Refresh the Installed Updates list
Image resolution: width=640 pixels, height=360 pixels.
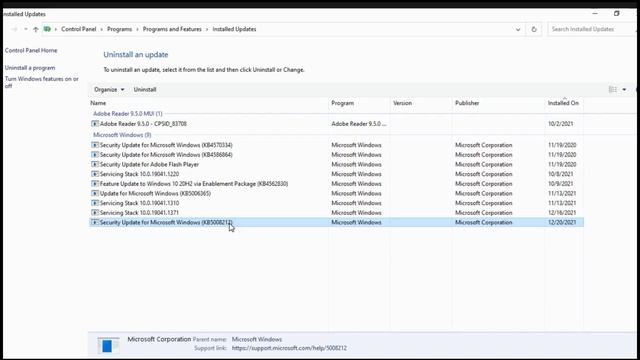(533, 29)
